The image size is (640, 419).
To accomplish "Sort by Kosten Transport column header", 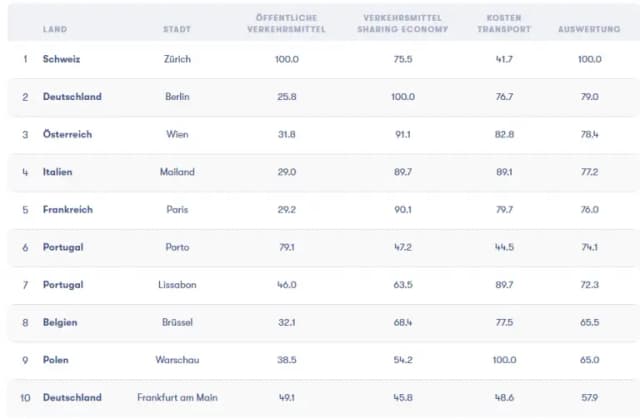I will [x=504, y=24].
